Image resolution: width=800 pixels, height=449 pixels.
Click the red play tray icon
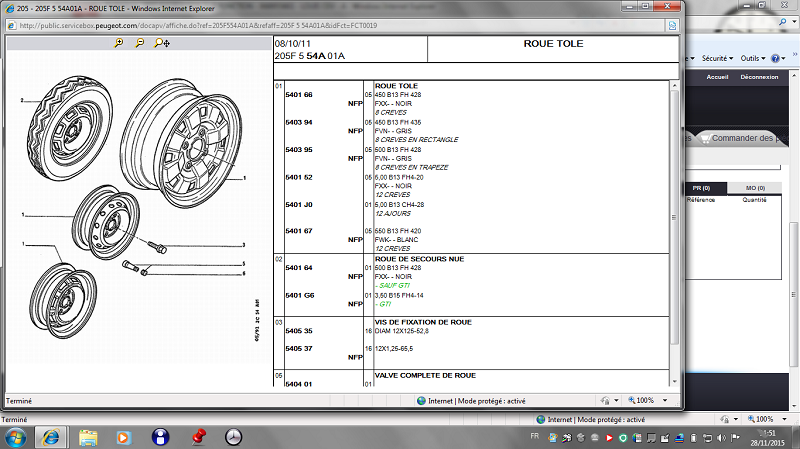tap(609, 438)
